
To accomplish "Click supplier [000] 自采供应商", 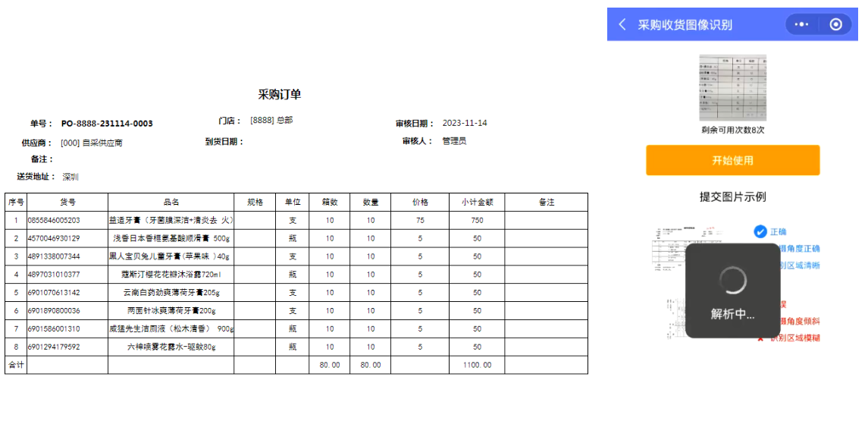I will coord(91,143).
